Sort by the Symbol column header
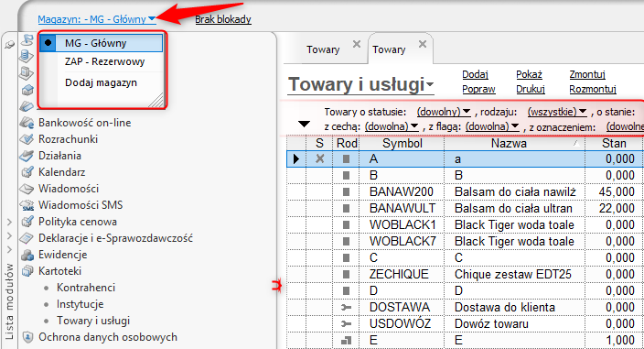Screen dimensions: 644x349 pos(402,144)
